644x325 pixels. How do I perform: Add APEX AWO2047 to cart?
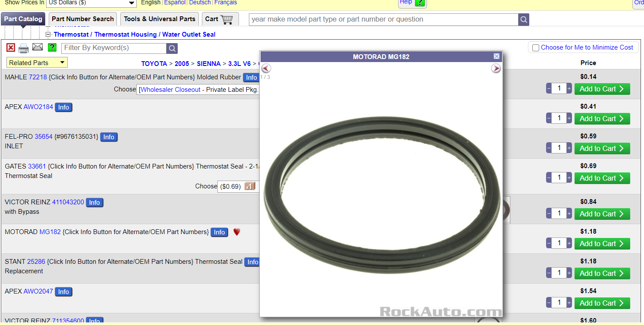coord(602,303)
